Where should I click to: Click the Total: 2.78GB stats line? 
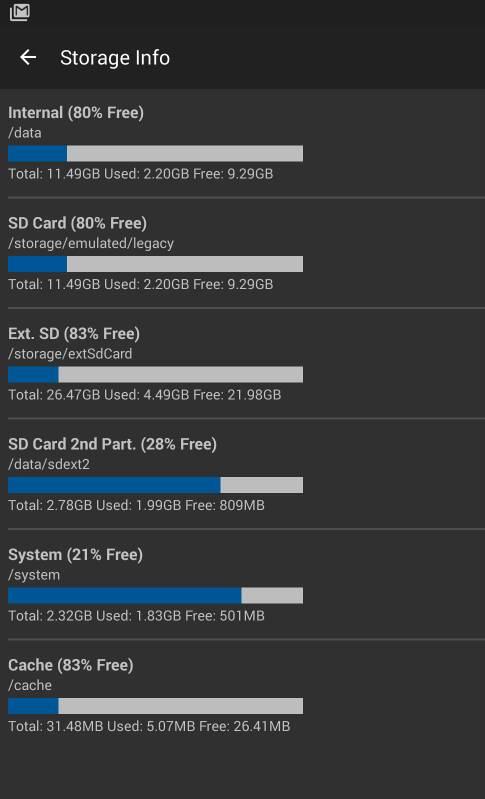point(137,505)
